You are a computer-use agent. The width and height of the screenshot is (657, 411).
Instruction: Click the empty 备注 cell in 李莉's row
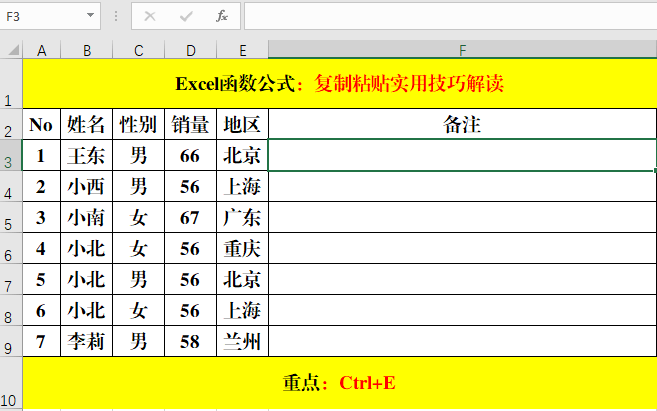pos(463,341)
